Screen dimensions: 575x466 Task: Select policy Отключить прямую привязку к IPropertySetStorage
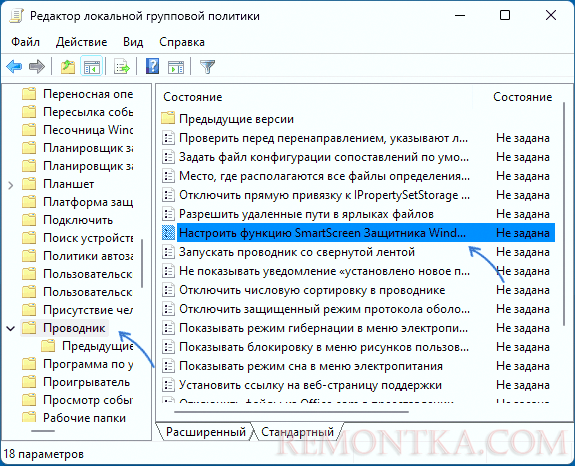[x=324, y=195]
